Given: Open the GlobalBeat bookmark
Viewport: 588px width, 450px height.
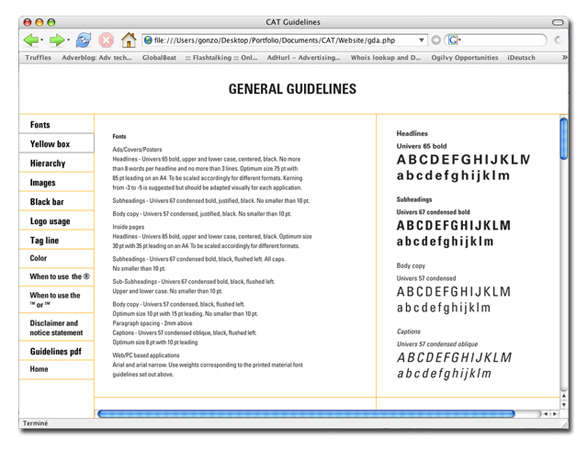Looking at the screenshot, I should pos(159,57).
